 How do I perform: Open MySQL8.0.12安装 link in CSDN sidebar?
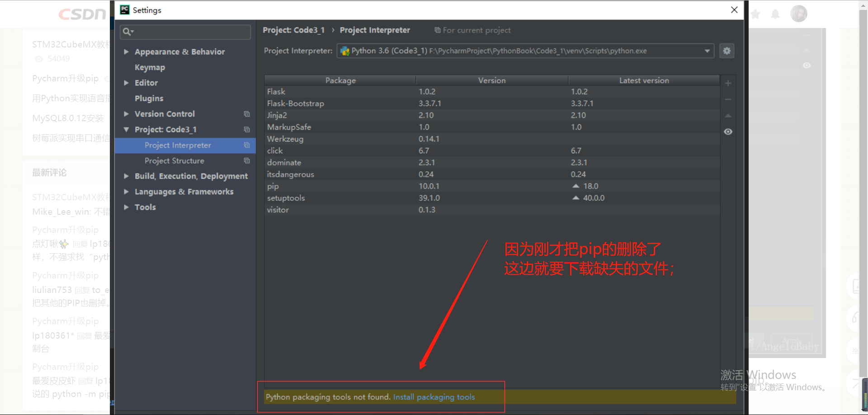(x=68, y=118)
